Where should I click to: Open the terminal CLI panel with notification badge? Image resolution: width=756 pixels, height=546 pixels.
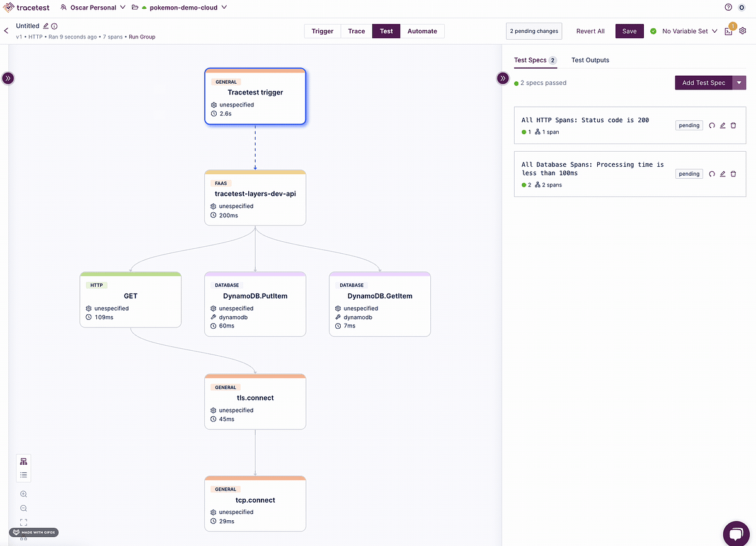tap(728, 30)
